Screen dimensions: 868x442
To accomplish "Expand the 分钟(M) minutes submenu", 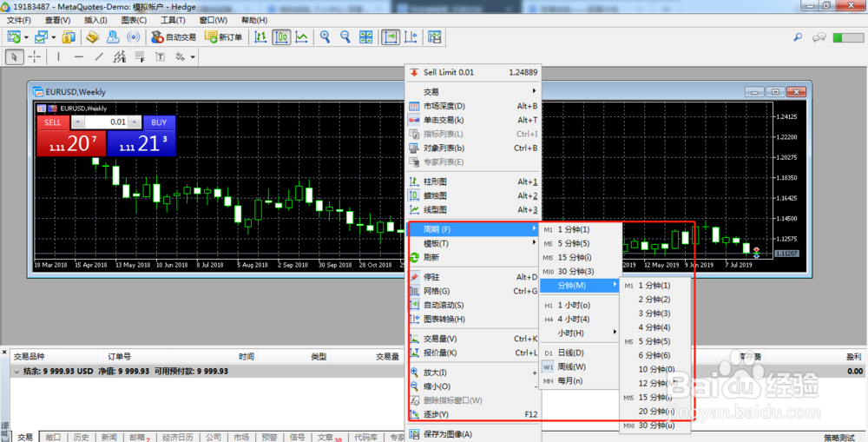I will [580, 285].
